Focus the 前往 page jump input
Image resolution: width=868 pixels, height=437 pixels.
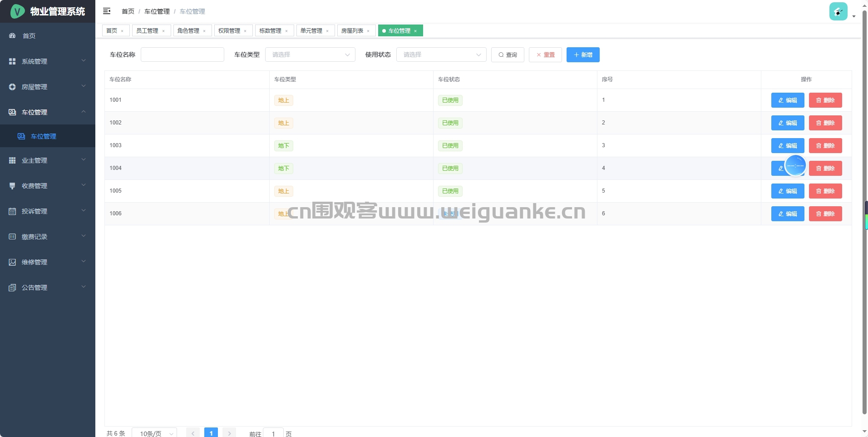point(273,433)
